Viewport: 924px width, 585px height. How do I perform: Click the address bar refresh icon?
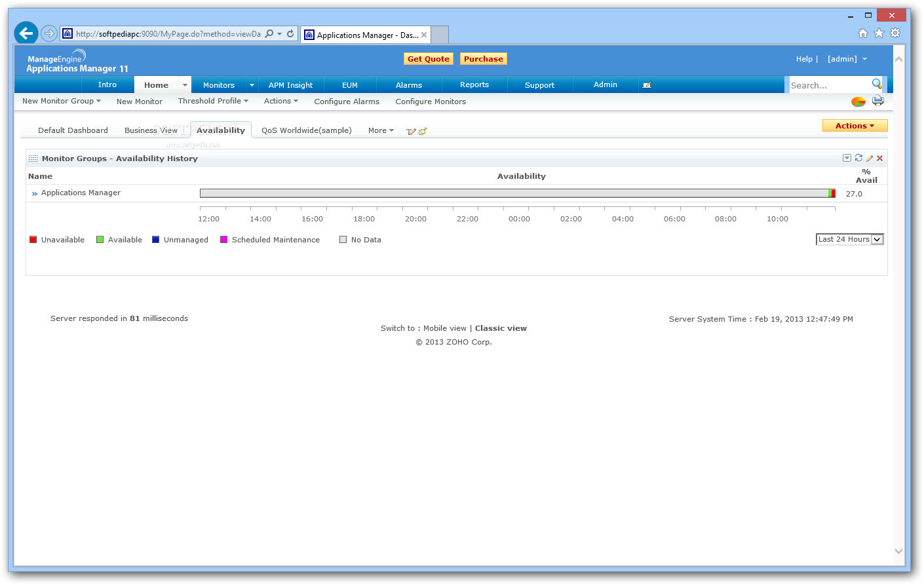(x=290, y=33)
